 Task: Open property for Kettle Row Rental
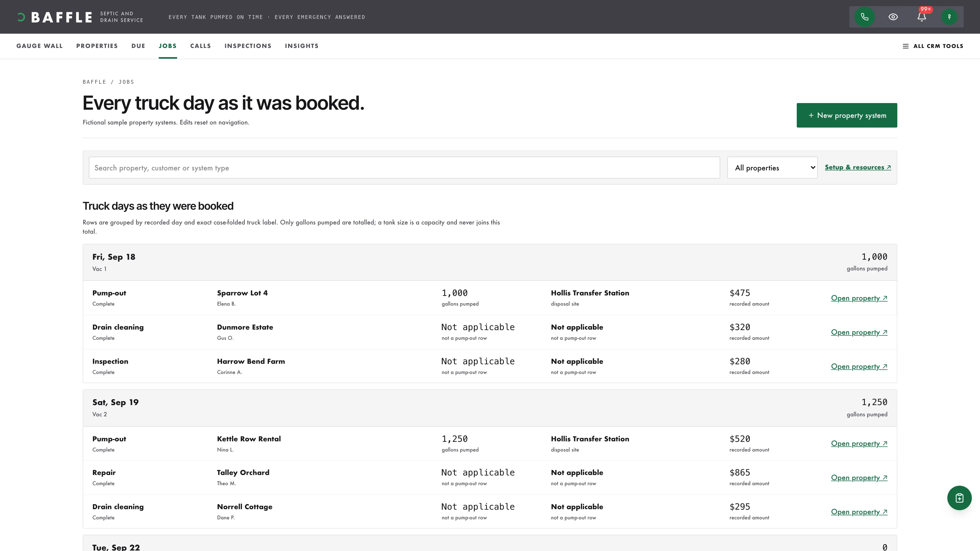coord(859,444)
